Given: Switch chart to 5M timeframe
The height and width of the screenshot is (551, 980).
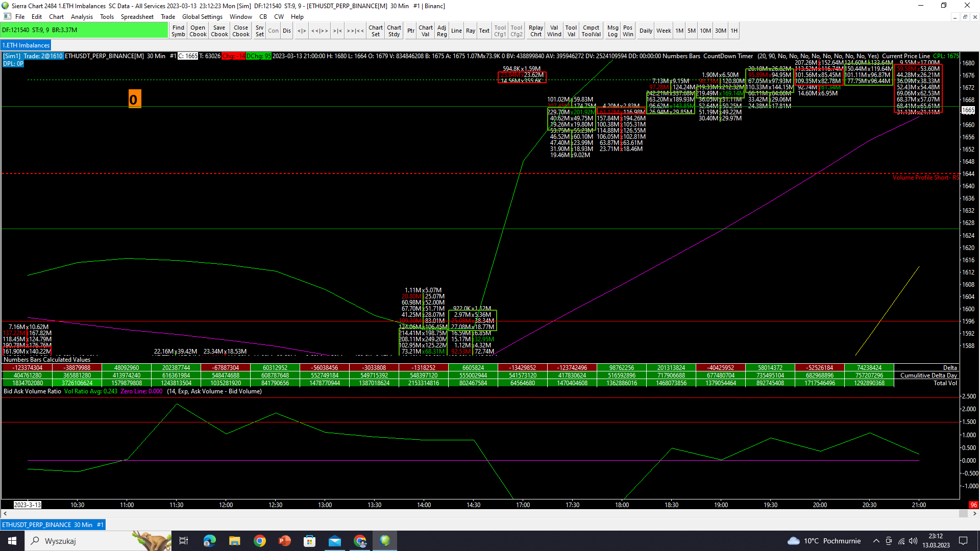Looking at the screenshot, I should pos(691,31).
